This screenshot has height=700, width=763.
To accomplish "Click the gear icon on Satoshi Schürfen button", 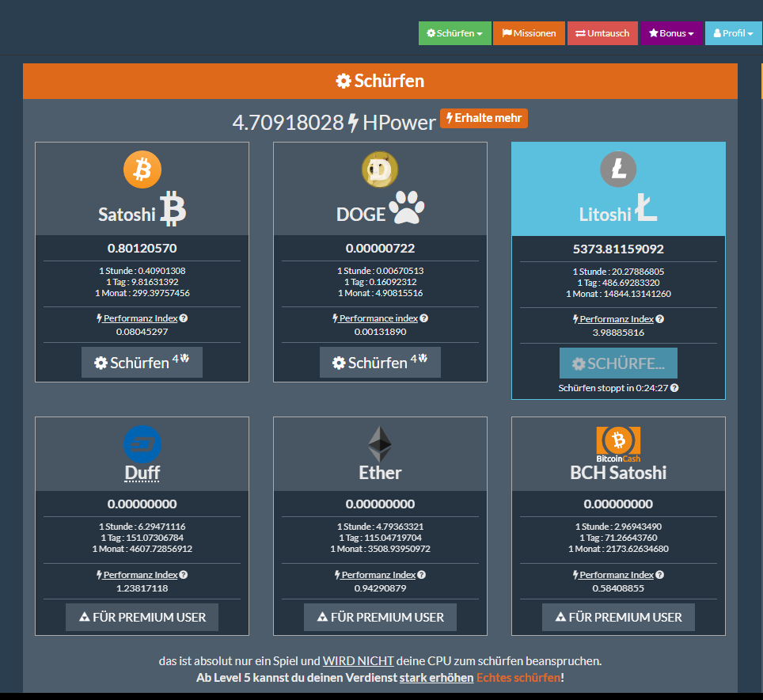I will (101, 363).
